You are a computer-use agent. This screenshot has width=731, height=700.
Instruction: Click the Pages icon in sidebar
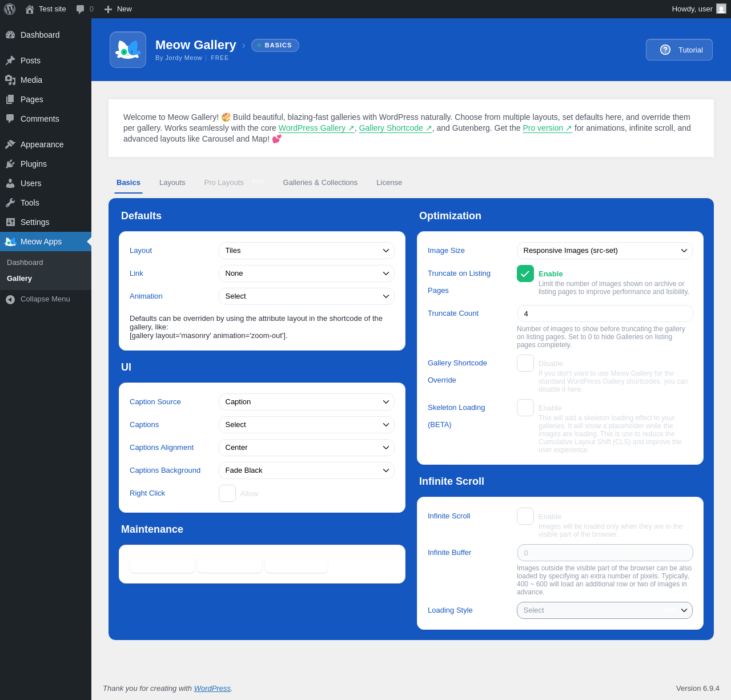tap(10, 99)
